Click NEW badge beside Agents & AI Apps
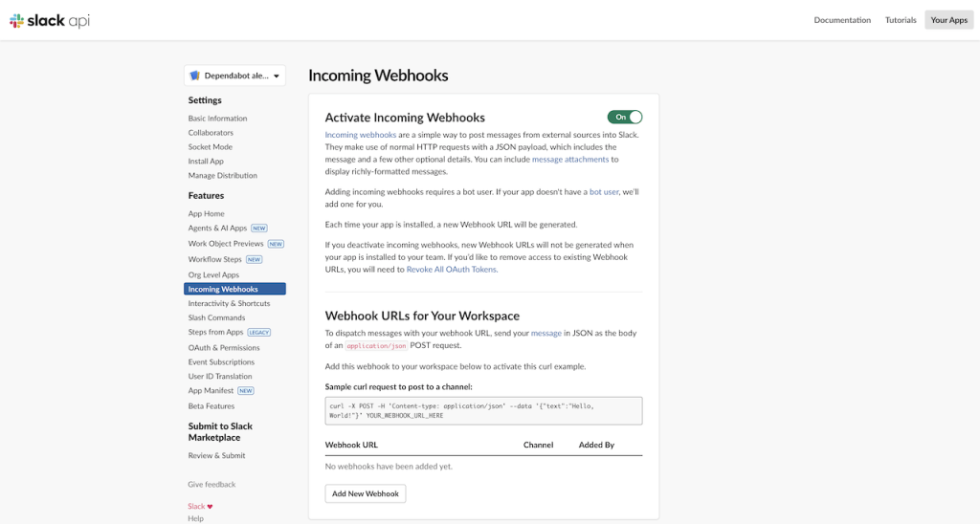 (261, 229)
